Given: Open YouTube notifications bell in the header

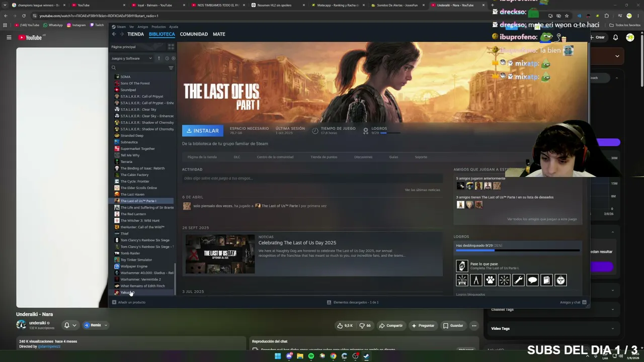Looking at the screenshot, I should coord(615,37).
